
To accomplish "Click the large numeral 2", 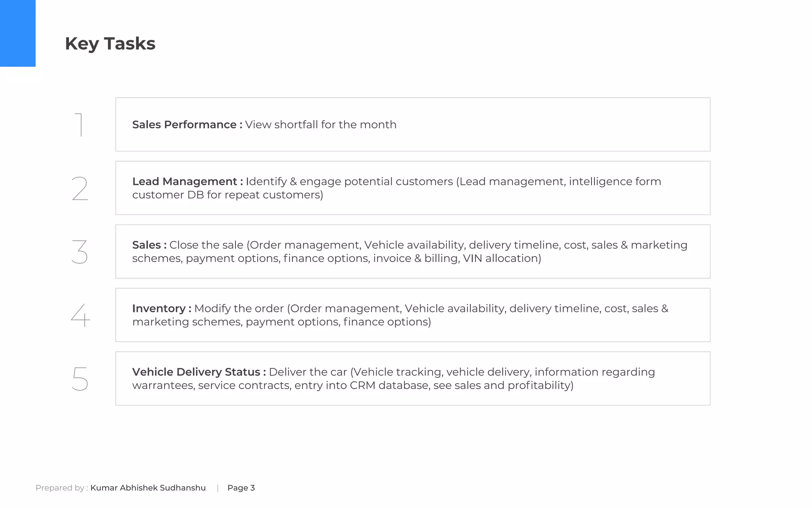I will [x=80, y=188].
